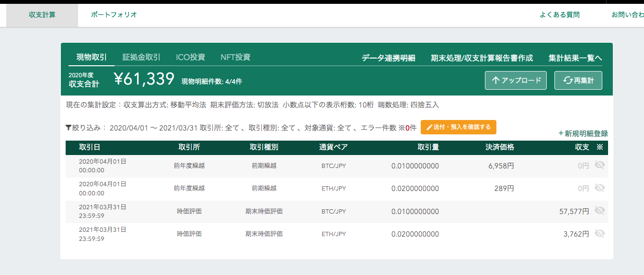
Task: Toggle visibility for 2020/04/01 BTC/JPY row
Action: 599,166
